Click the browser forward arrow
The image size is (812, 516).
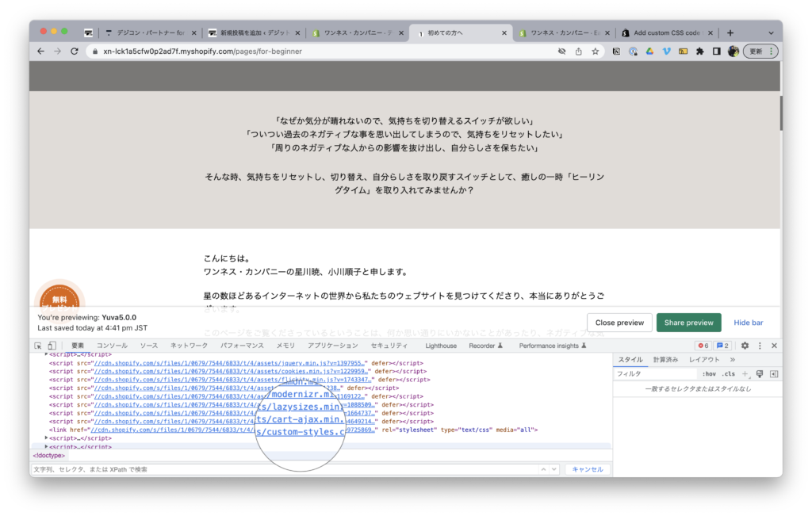tap(57, 52)
